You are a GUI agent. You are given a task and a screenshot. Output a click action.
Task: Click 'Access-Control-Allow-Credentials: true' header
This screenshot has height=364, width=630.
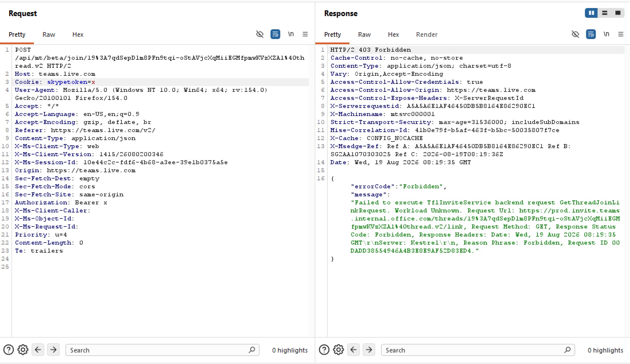pyautogui.click(x=407, y=82)
